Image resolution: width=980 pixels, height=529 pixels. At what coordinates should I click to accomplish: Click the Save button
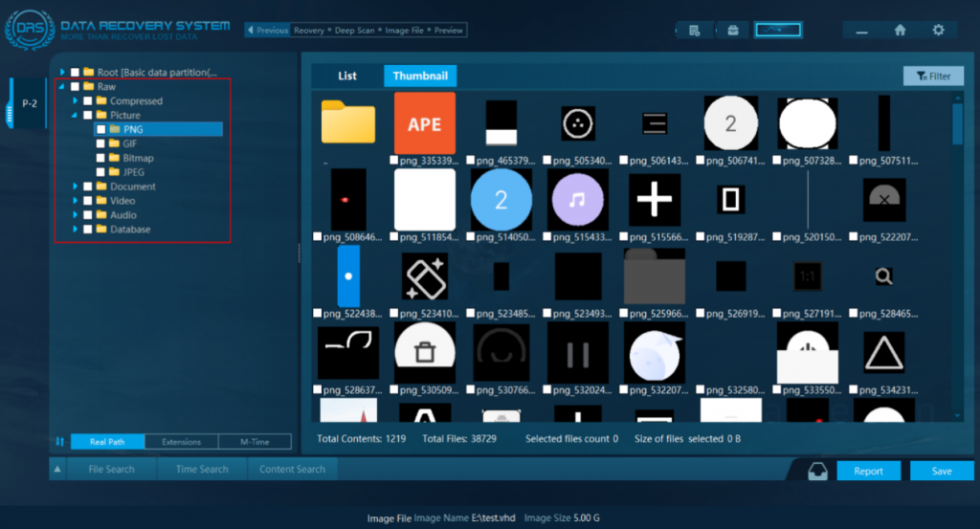pos(941,471)
